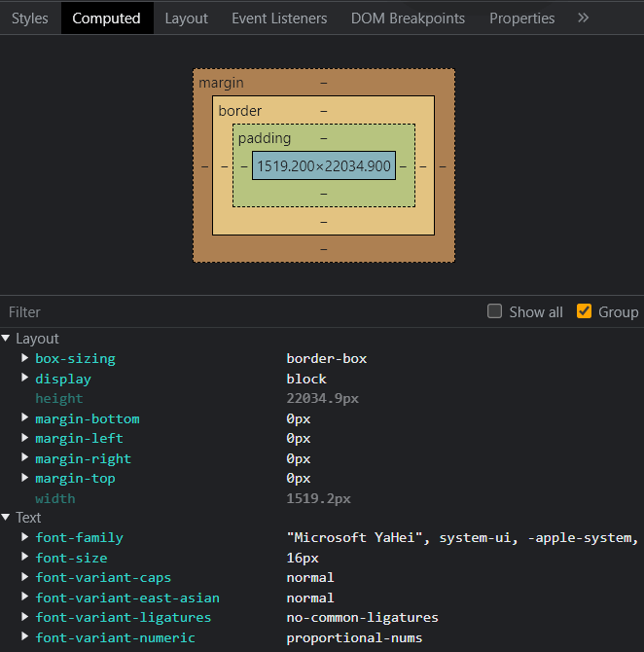Open the Properties tab
This screenshot has height=652, width=644.
tap(521, 18)
